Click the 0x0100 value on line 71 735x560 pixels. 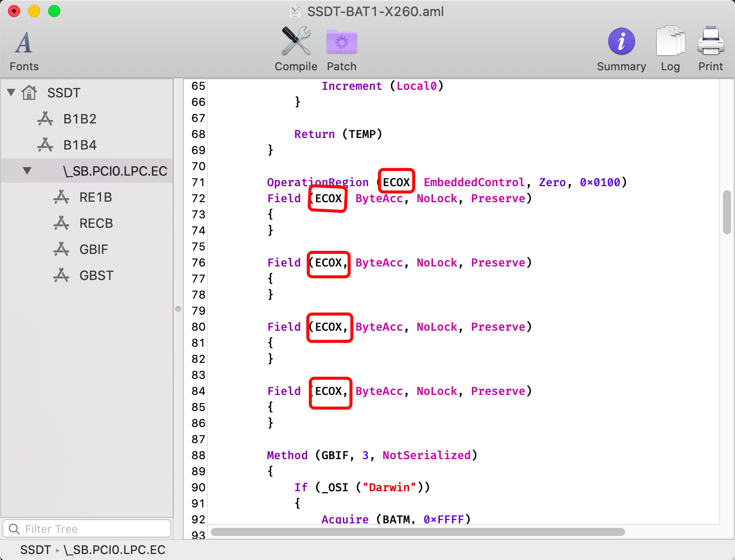(600, 182)
